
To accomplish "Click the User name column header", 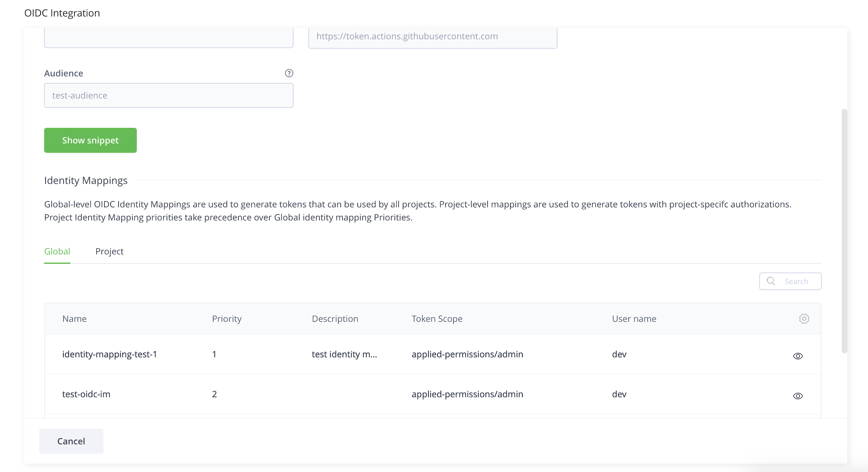I will [634, 319].
